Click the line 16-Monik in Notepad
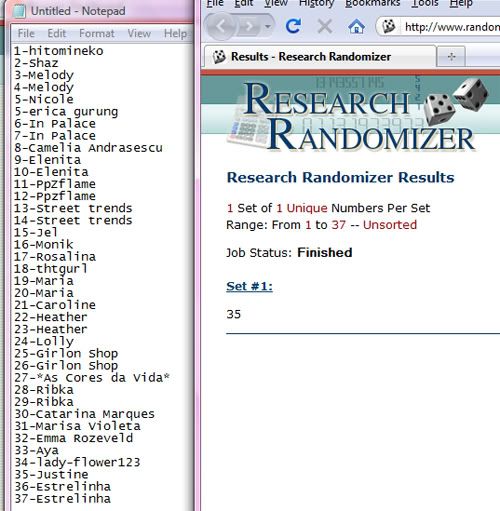This screenshot has height=511, width=500. [43, 244]
